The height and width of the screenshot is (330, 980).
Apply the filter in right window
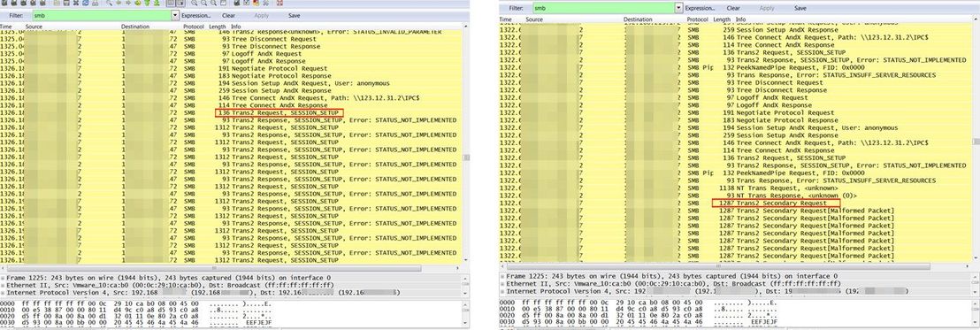point(766,8)
